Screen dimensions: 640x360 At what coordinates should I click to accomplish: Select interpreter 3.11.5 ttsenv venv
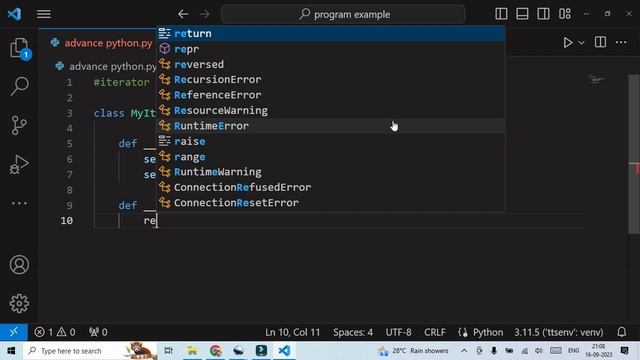[558, 332]
